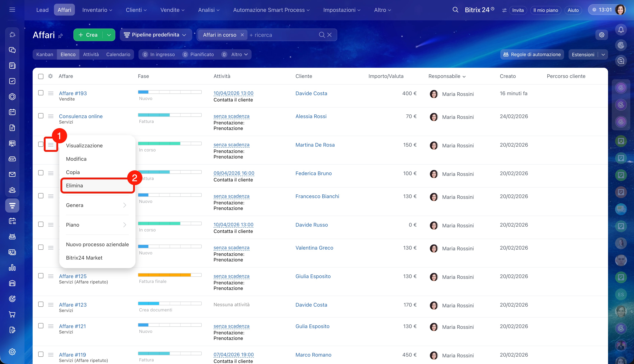Click the pin icon beside Affari title
This screenshot has width=634, height=364.
60,36
